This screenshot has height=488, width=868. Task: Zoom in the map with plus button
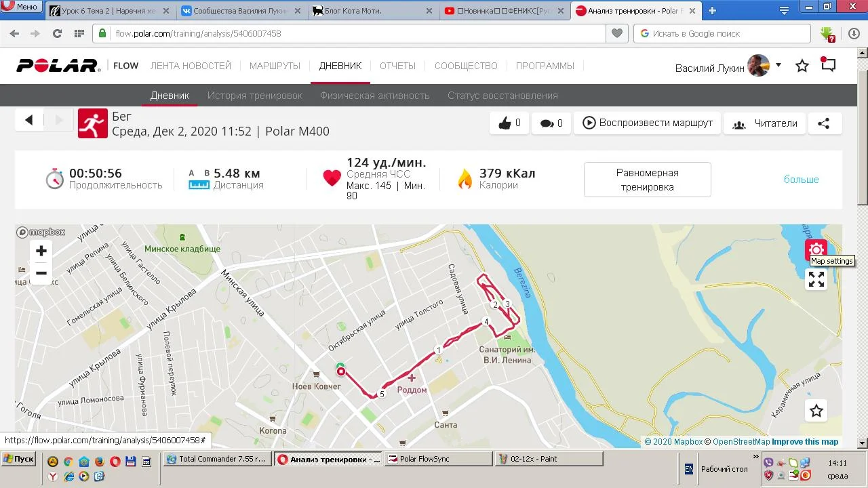click(41, 251)
